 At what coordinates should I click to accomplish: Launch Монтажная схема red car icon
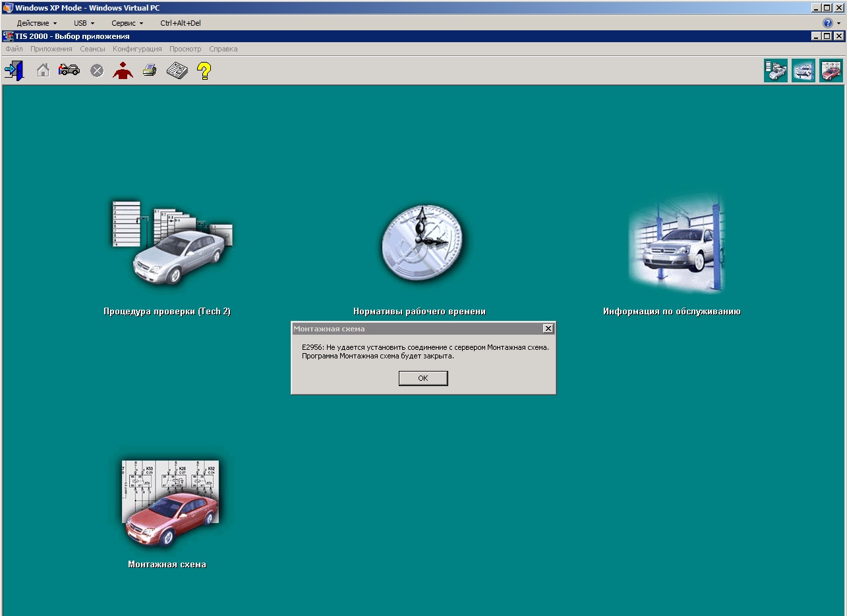point(170,503)
